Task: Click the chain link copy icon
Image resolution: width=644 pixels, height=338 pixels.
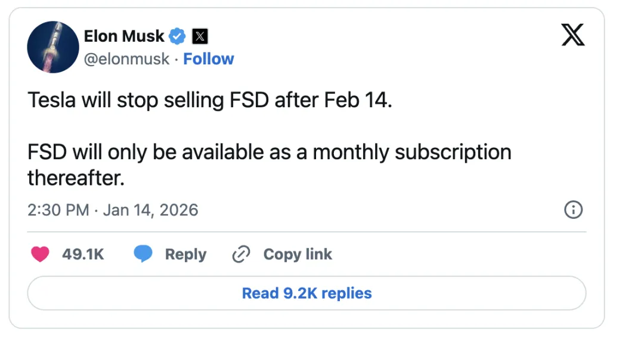Action: click(240, 255)
